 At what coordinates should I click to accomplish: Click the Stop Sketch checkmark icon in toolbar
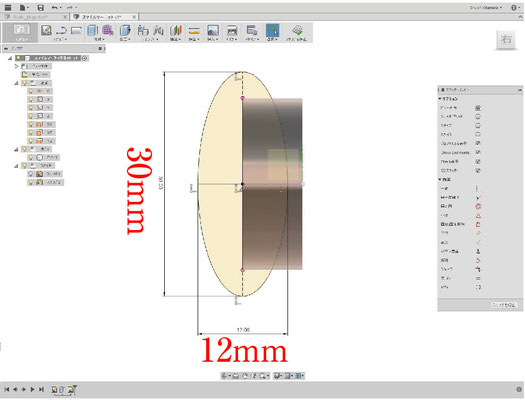point(297,30)
